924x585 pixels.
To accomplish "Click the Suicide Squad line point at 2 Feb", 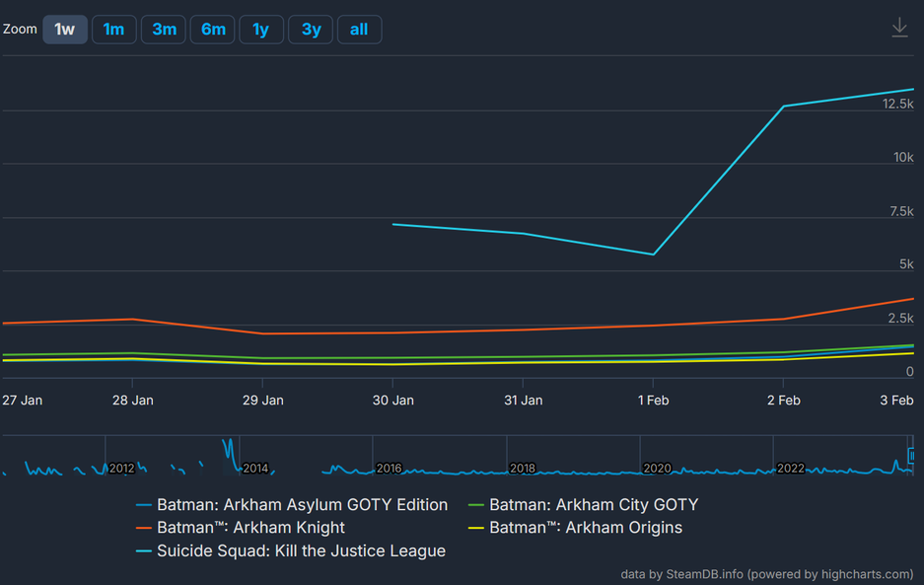I will click(783, 107).
